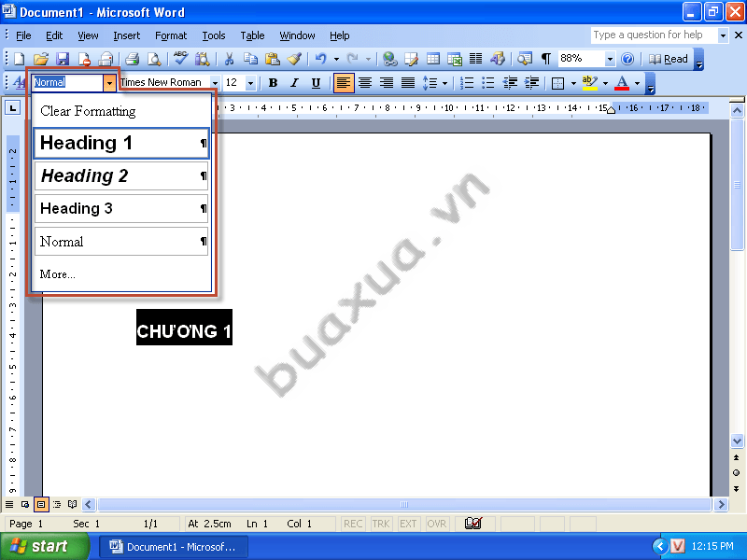Toggle Show/Hide paragraph marks
The image size is (747, 560).
pos(546,59)
